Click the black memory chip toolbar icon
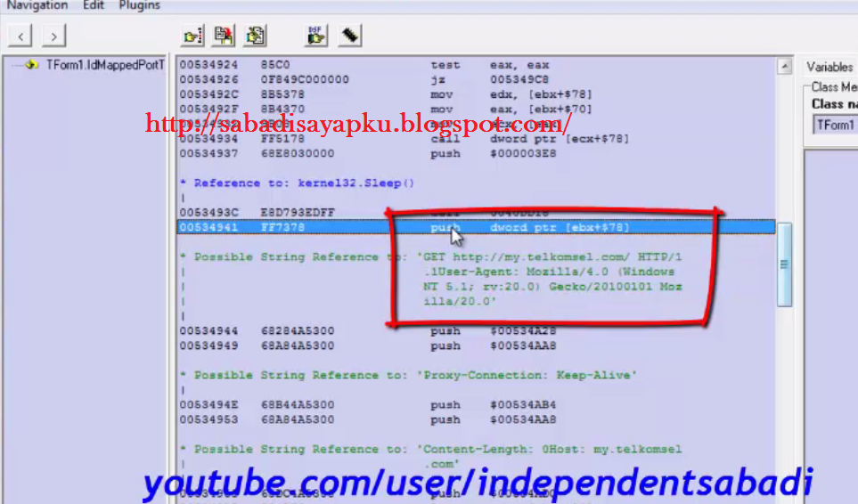 point(350,36)
